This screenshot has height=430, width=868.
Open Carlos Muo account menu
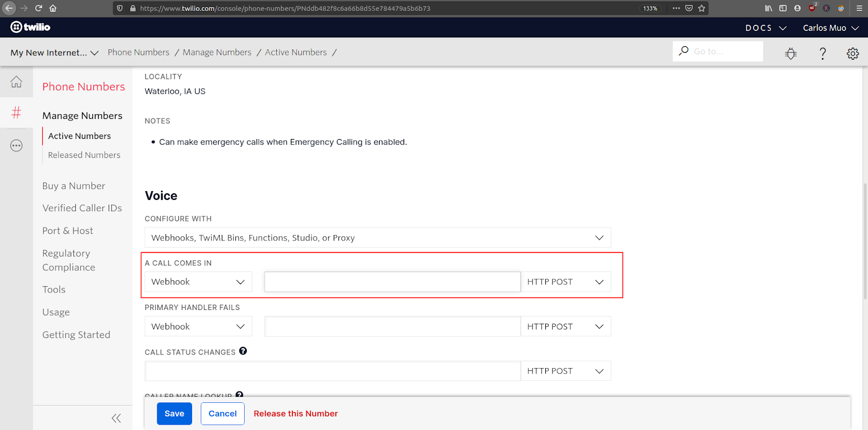pos(831,28)
